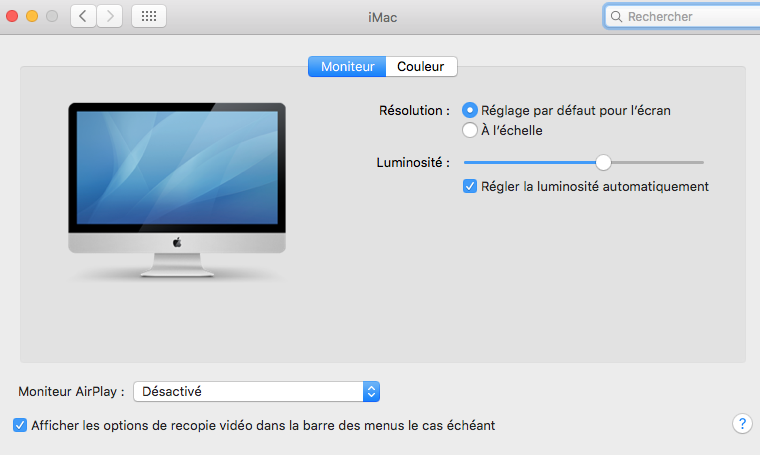This screenshot has width=760, height=455.
Task: Go back with the left chevron button
Action: pyautogui.click(x=83, y=16)
